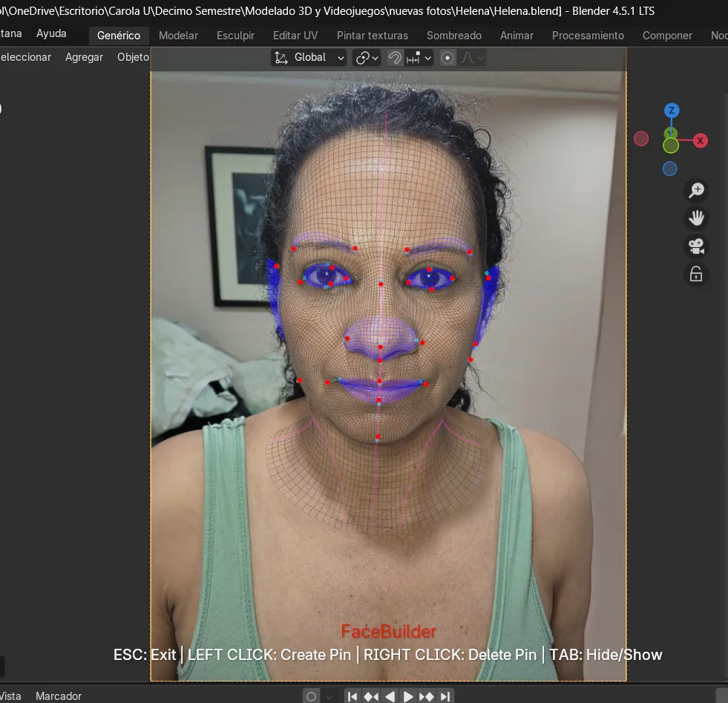Screen dimensions: 728x703
Task: Jump to the first frame
Action: click(353, 696)
